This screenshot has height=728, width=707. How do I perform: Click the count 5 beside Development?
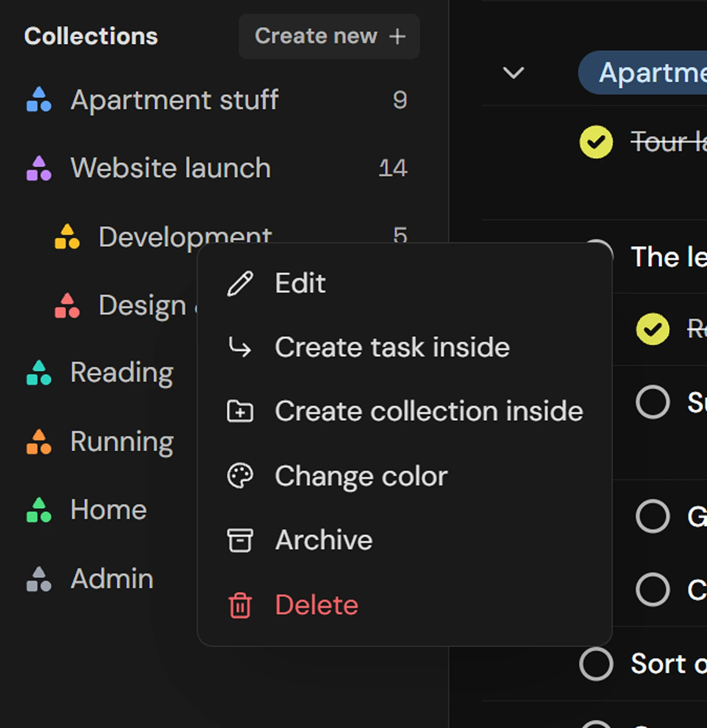coord(400,235)
